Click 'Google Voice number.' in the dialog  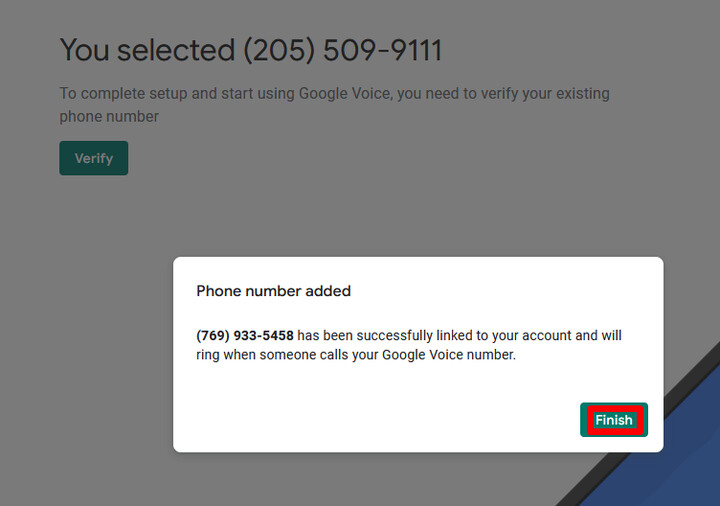[x=449, y=355]
